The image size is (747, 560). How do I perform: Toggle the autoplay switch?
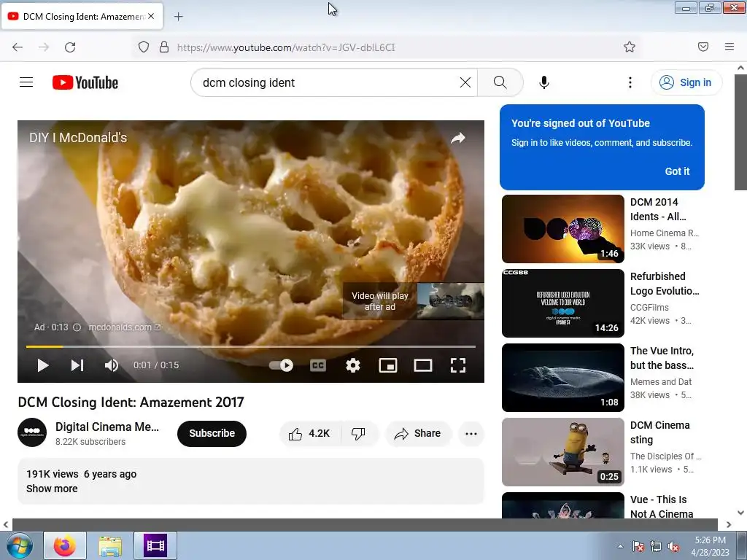pos(281,365)
